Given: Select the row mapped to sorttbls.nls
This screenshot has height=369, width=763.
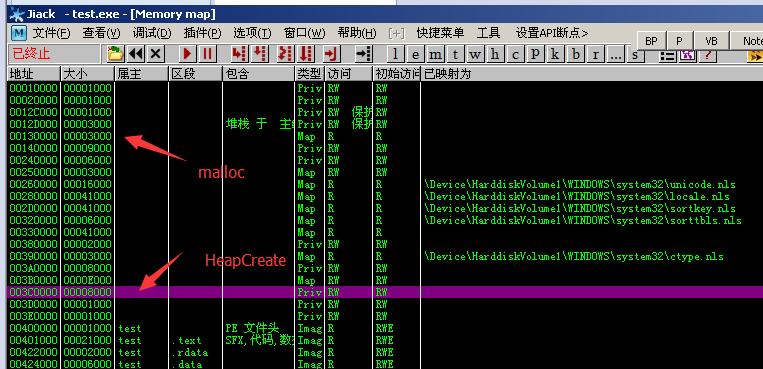Looking at the screenshot, I should pos(385,220).
